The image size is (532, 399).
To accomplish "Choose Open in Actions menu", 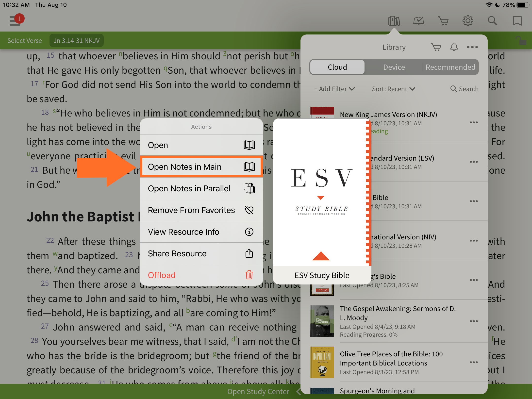I will pos(201,145).
